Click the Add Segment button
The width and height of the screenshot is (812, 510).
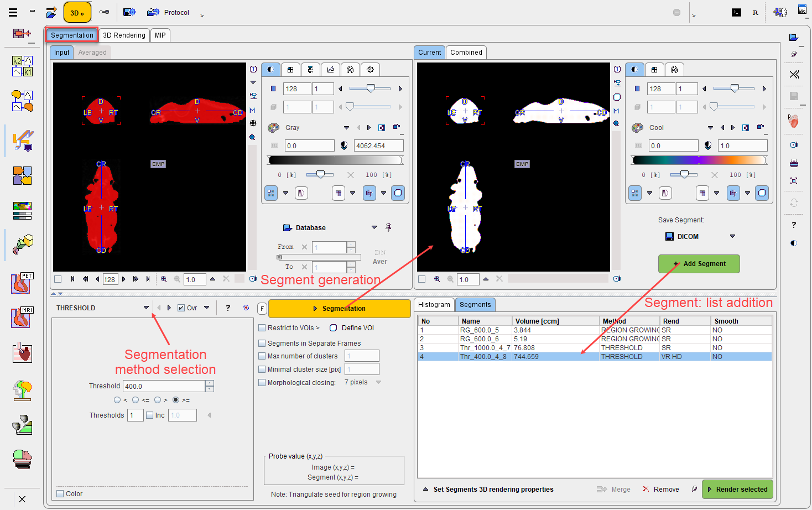tap(699, 264)
